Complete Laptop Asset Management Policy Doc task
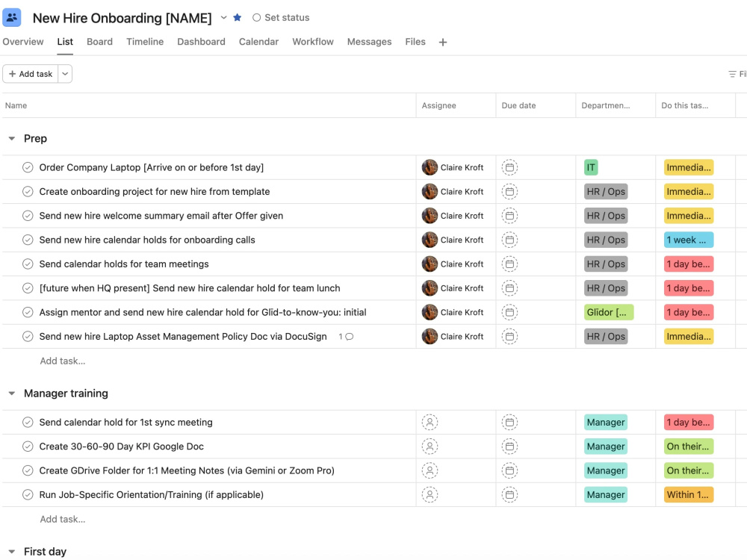Image resolution: width=747 pixels, height=560 pixels. click(x=28, y=336)
